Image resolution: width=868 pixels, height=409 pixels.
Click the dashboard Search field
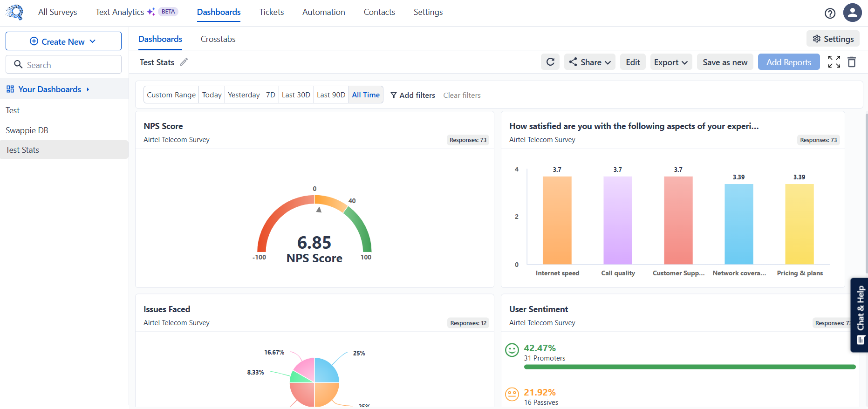[63, 65]
